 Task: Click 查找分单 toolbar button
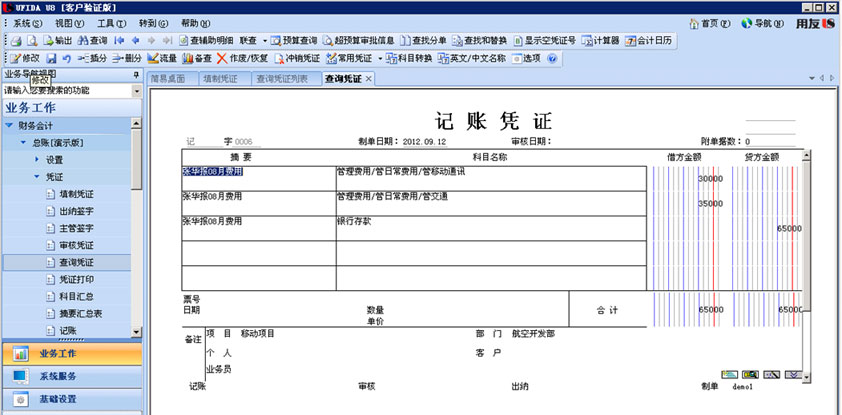(x=424, y=41)
